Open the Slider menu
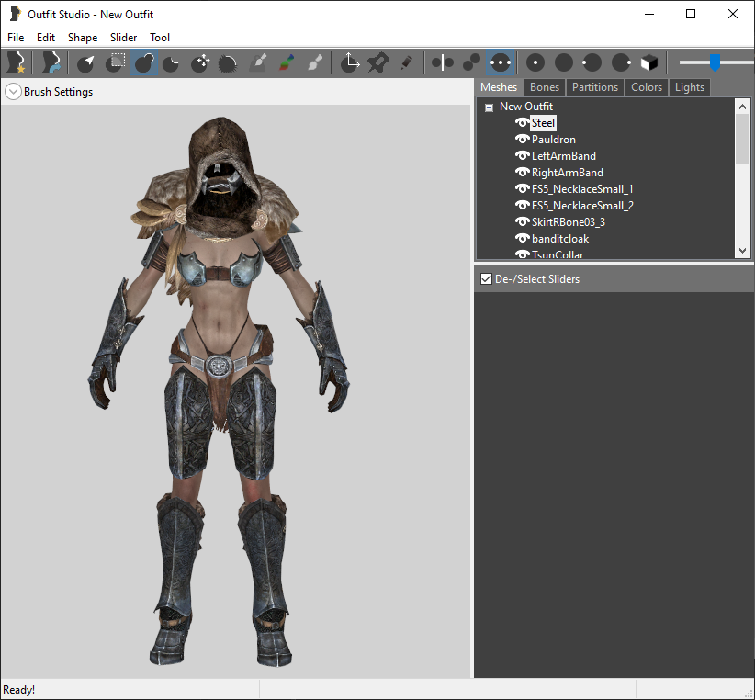The width and height of the screenshot is (755, 700). [x=123, y=38]
